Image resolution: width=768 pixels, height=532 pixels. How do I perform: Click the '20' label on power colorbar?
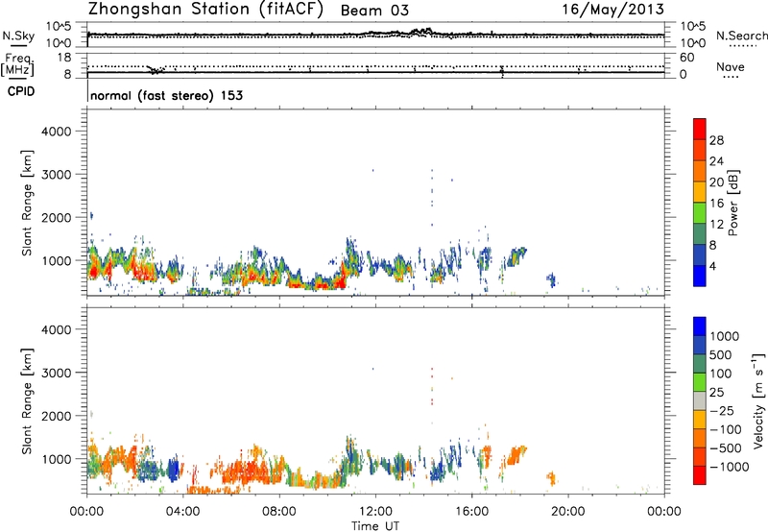click(716, 182)
